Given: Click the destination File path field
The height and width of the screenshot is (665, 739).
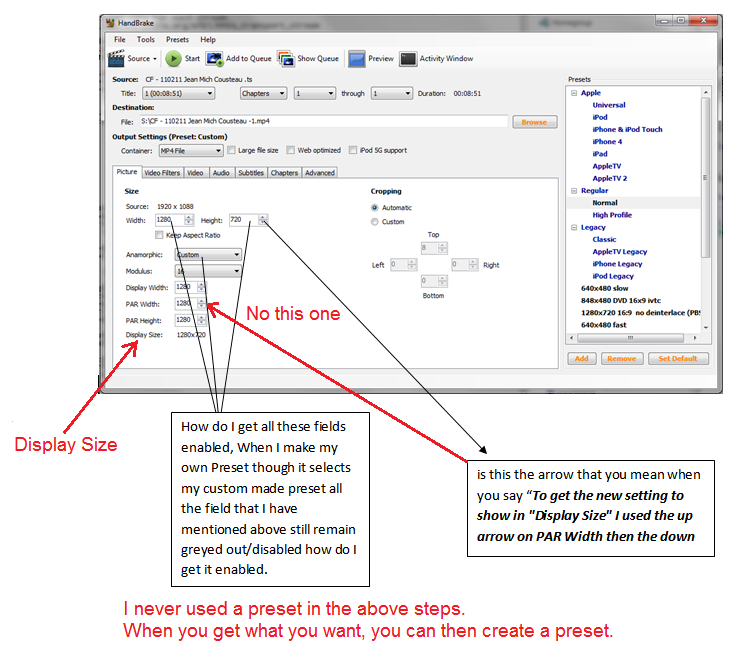Looking at the screenshot, I should coord(324,121).
